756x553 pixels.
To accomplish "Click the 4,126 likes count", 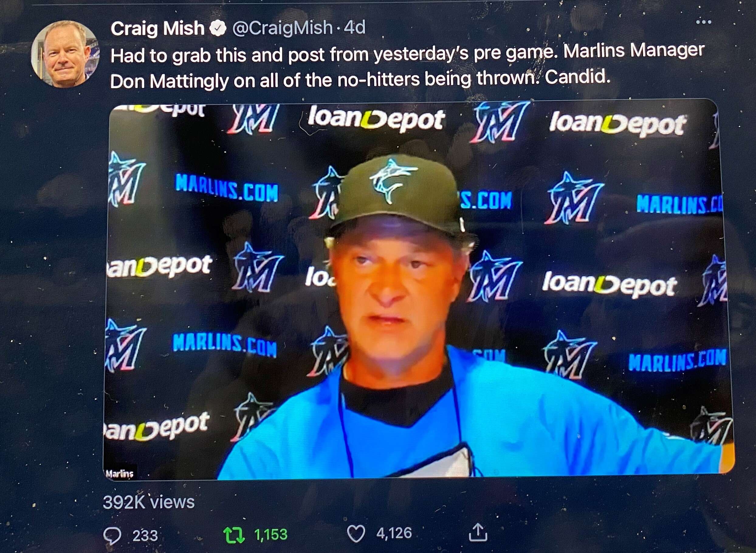I will pos(394,533).
